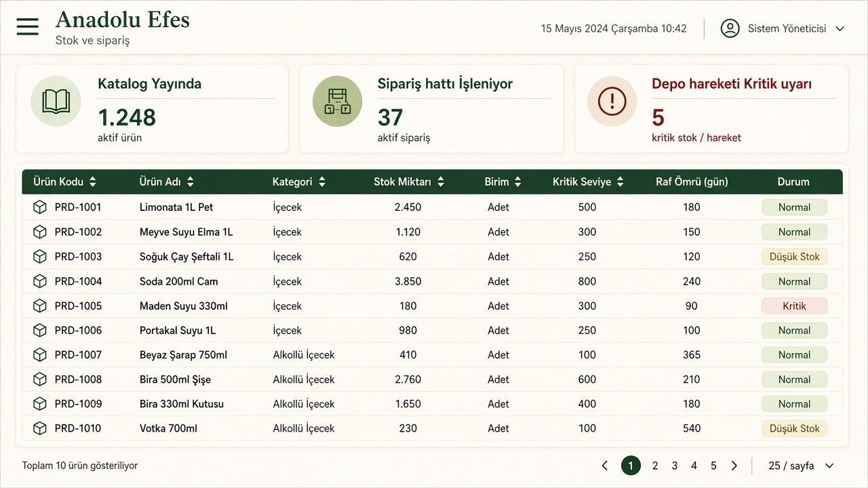Click critical level 600 for Bira 500ml Şişe
The width and height of the screenshot is (868, 488).
587,380
